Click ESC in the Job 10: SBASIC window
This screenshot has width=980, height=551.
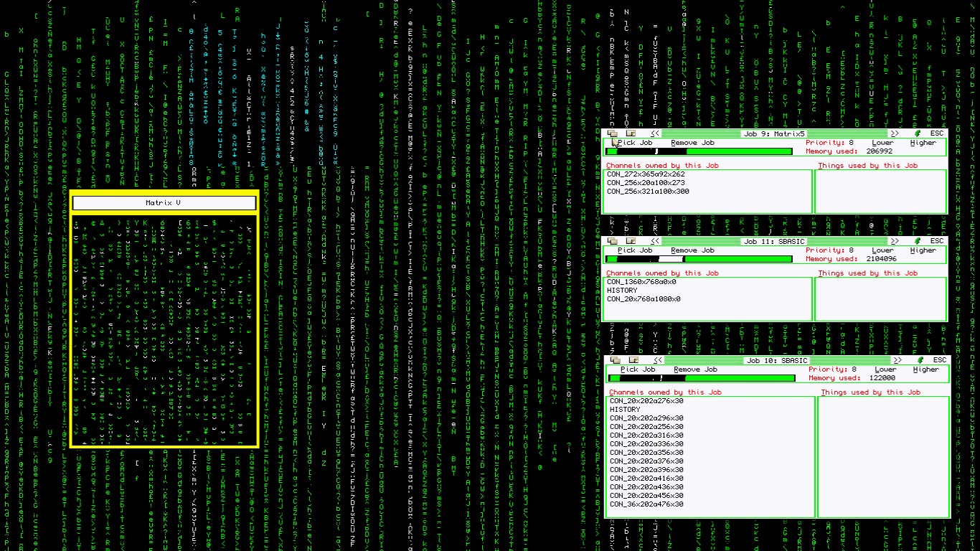[x=940, y=360]
